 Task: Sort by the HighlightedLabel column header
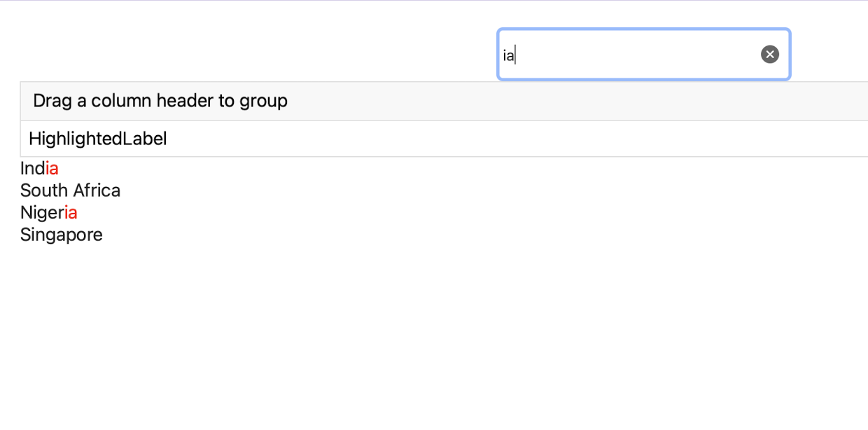click(98, 139)
